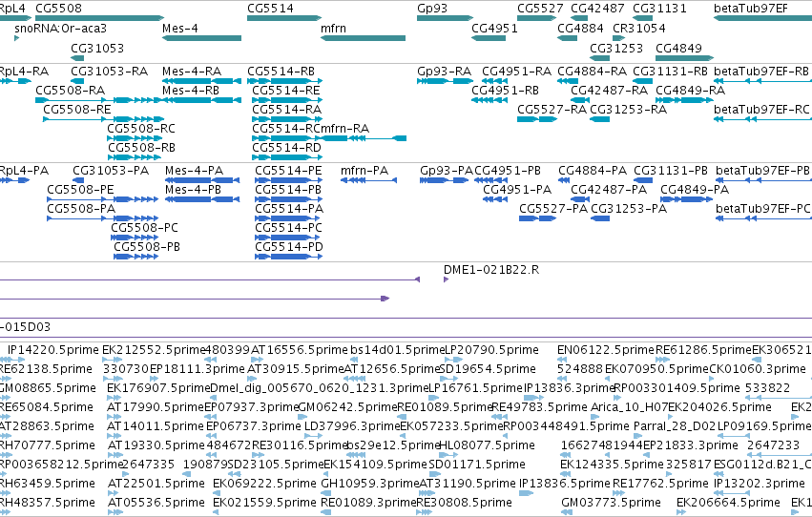
Task: Open transcript CG5527-RA
Action: point(552,109)
